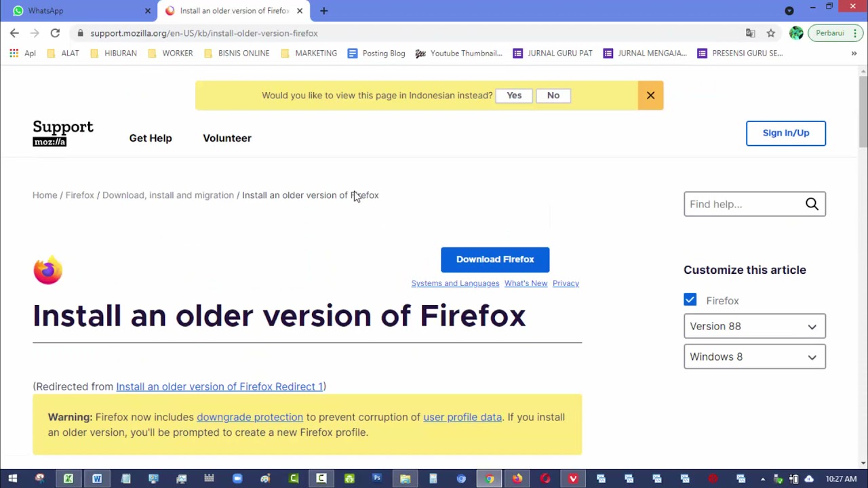
Task: Open the Apl apps grid shortcut
Action: [x=22, y=53]
